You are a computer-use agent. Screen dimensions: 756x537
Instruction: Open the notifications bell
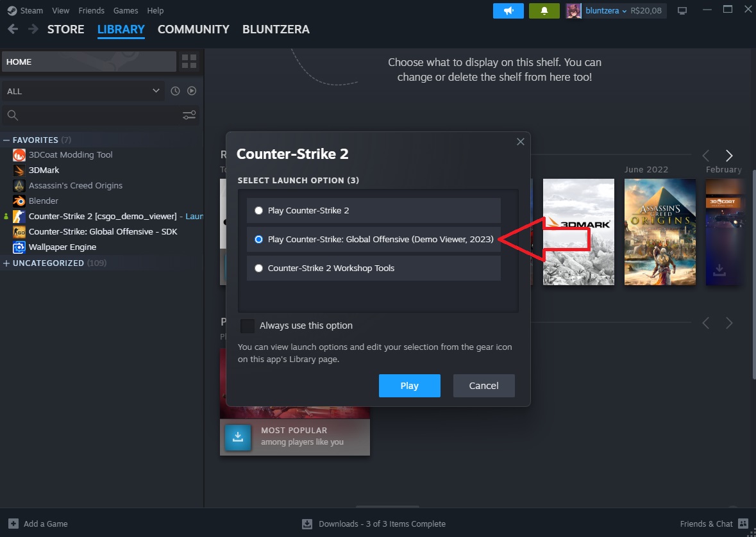(x=544, y=11)
